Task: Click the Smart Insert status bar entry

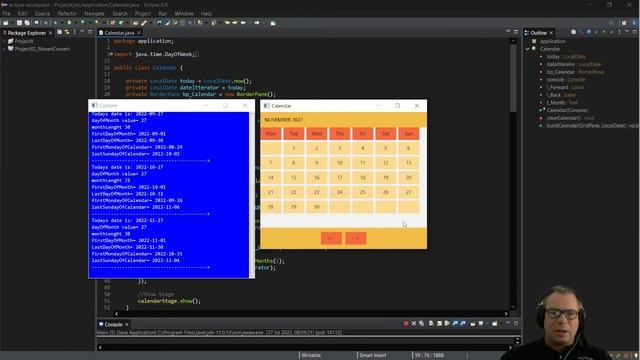Action: coord(373,356)
